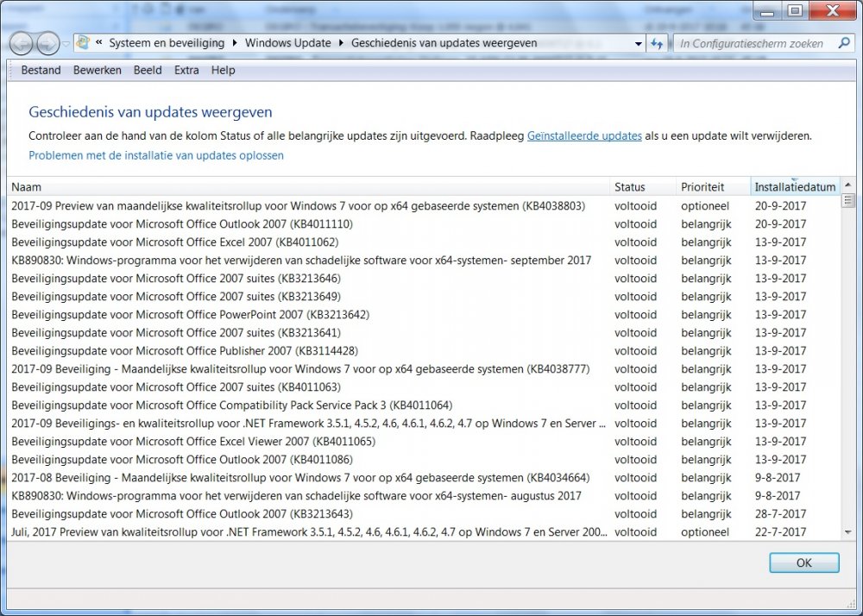The width and height of the screenshot is (863, 616).
Task: Click Problemen met de installatie van updates oplossen
Action: pyautogui.click(x=156, y=155)
